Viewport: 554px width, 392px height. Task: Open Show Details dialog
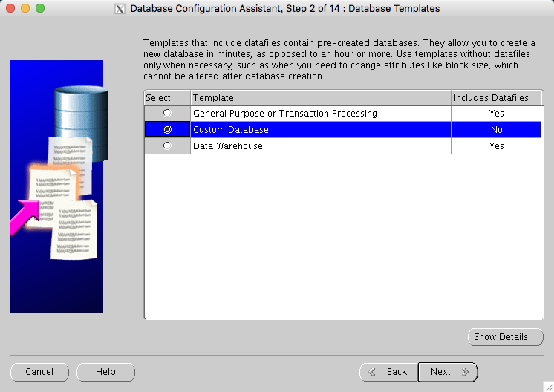point(505,337)
